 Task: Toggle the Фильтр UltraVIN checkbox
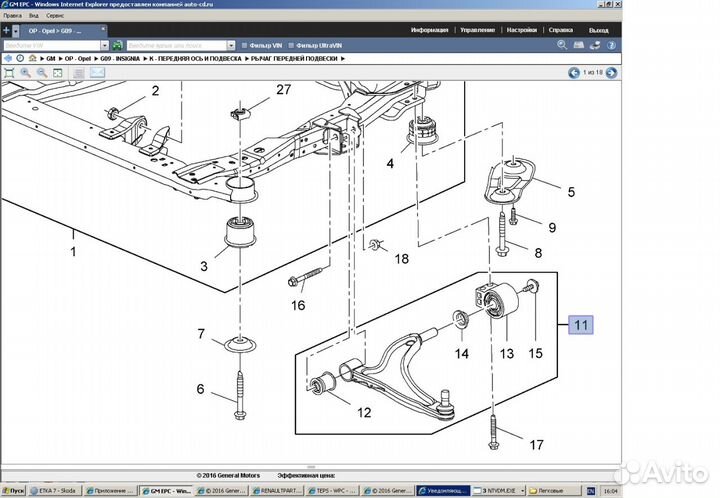300,46
